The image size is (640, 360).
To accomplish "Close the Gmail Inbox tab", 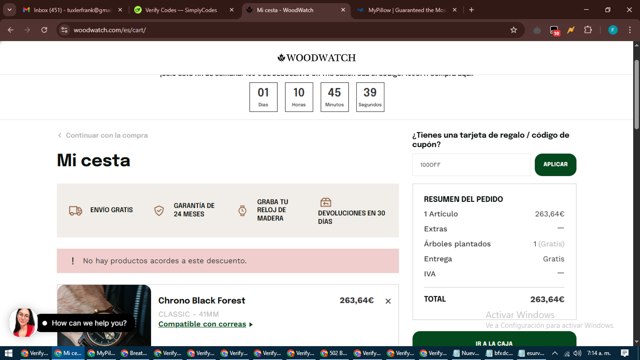I will pyautogui.click(x=120, y=10).
